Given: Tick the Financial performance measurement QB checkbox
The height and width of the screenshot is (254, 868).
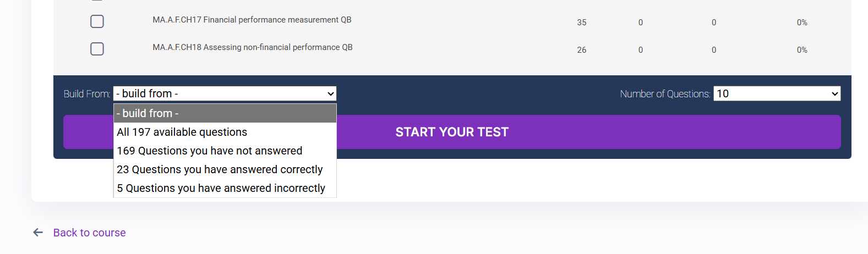Looking at the screenshot, I should [97, 21].
